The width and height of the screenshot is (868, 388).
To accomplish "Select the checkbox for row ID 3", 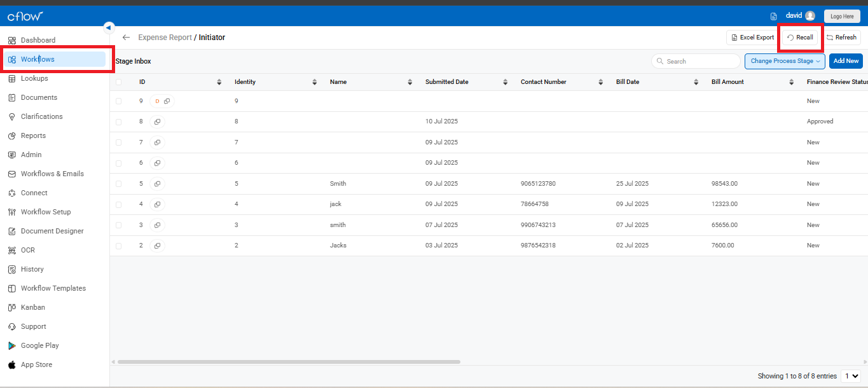I will 119,225.
